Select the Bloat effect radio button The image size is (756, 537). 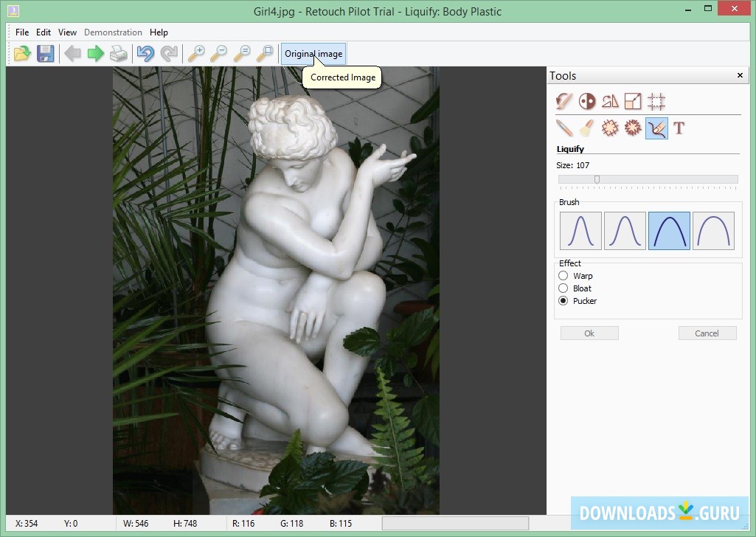pos(563,288)
